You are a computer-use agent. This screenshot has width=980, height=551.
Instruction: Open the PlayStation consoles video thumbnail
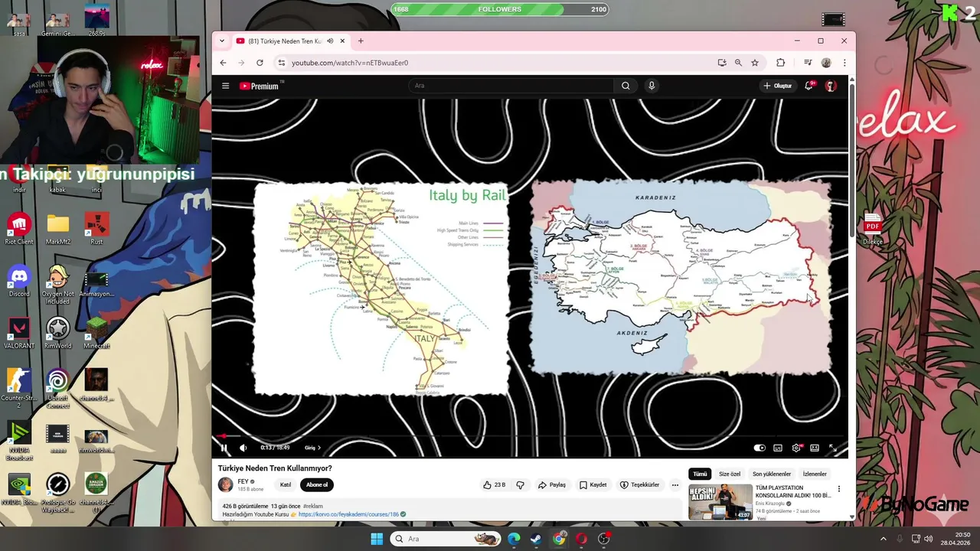click(x=720, y=502)
